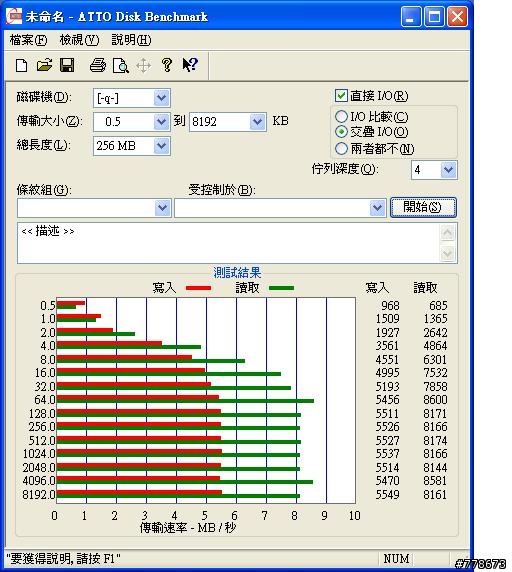Click the 測試結果 heading text
512x572 pixels.
pyautogui.click(x=237, y=273)
